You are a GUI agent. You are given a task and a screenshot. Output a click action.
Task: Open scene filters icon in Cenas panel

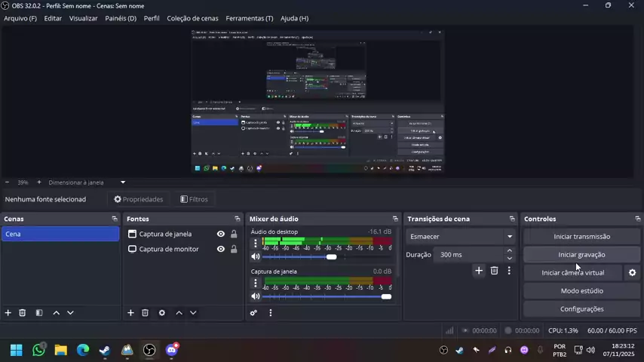click(x=39, y=313)
